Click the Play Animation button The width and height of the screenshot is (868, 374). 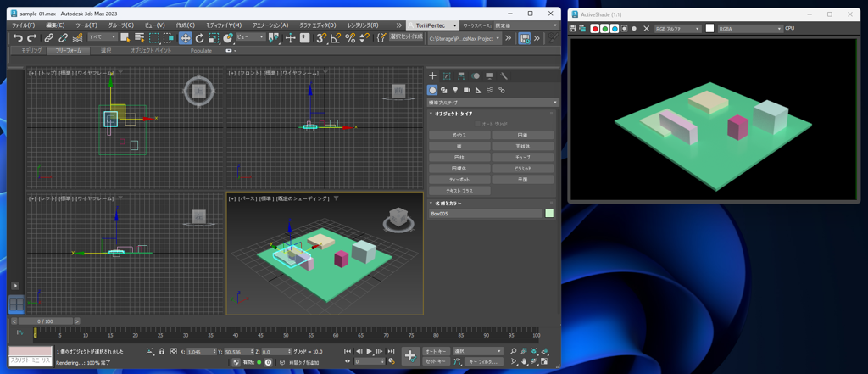tap(370, 351)
